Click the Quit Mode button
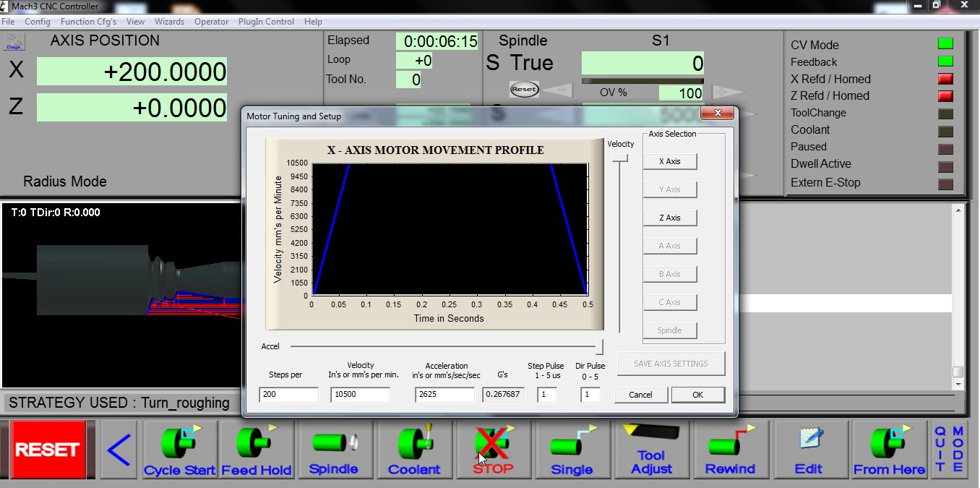Screen dimensions: 980x488 pyautogui.click(x=949, y=450)
